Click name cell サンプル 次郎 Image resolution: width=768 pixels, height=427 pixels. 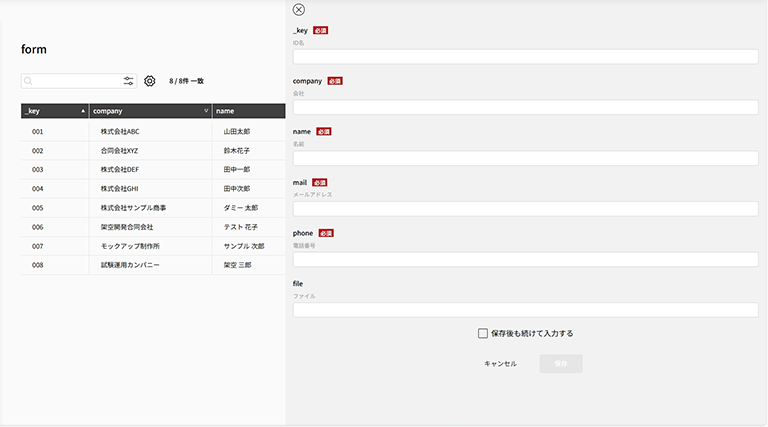pos(244,246)
